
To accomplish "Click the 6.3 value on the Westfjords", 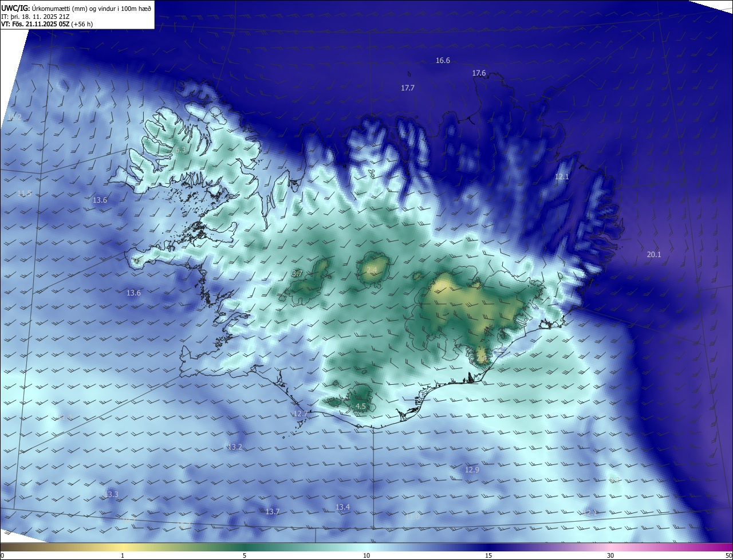I will coord(180,149).
